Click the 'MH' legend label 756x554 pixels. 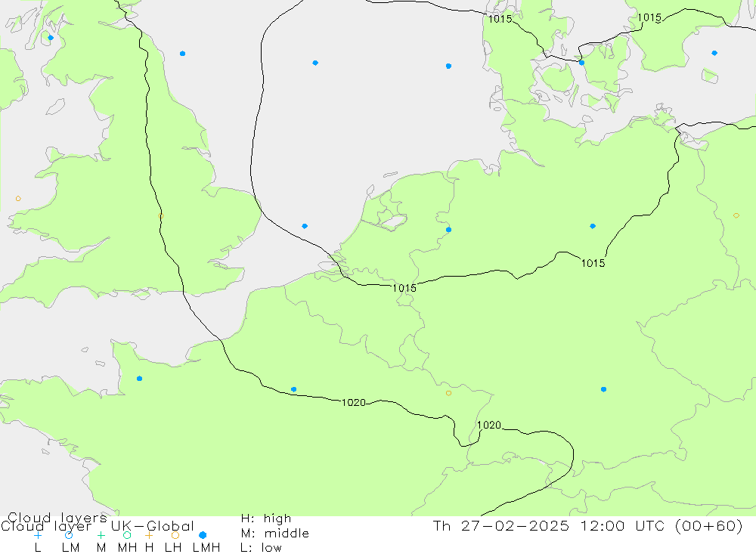tap(127, 548)
